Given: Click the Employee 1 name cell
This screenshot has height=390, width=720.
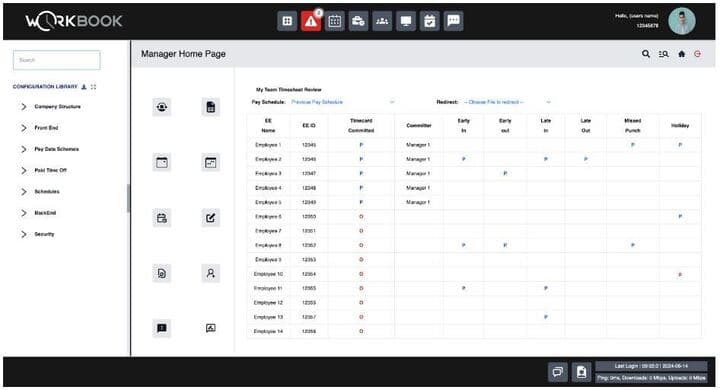Looking at the screenshot, I should 268,145.
